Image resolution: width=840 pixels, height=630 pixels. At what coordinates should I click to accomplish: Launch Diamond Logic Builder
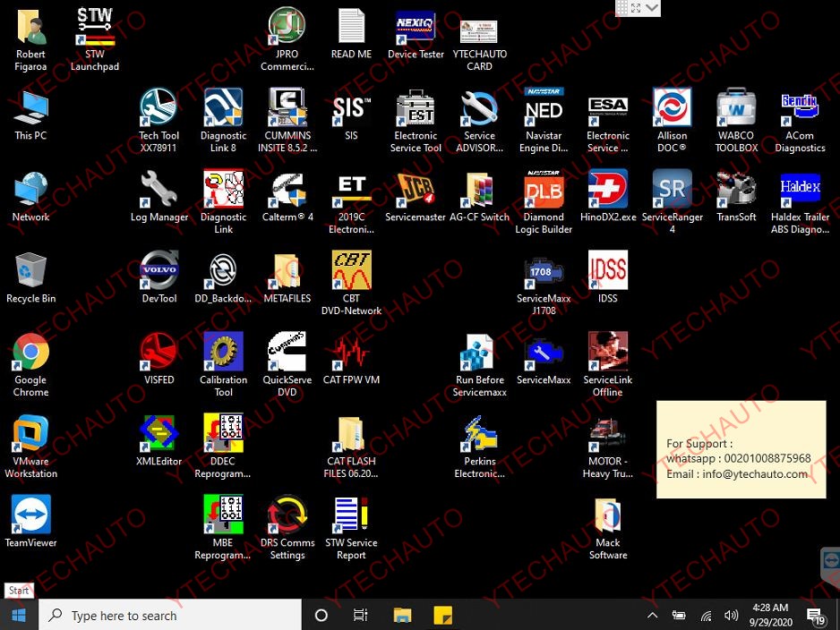(544, 201)
